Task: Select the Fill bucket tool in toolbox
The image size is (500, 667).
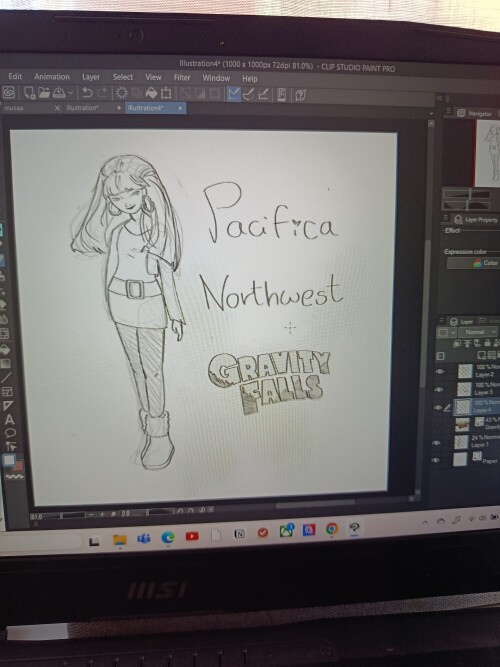Action: coord(5,350)
